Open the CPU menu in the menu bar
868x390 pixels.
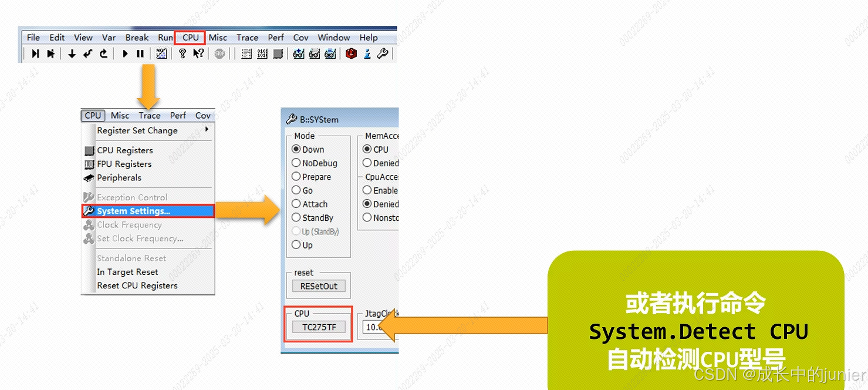tap(190, 37)
